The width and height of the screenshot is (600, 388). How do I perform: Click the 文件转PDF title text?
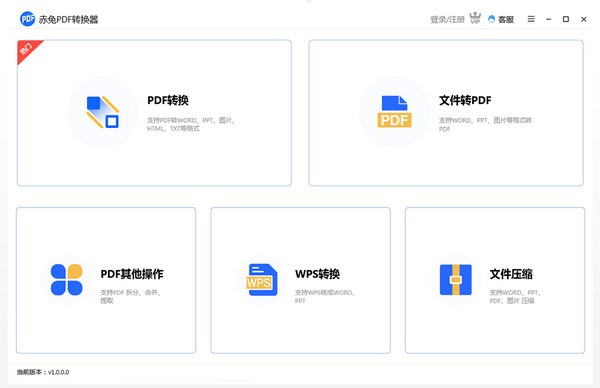[465, 100]
